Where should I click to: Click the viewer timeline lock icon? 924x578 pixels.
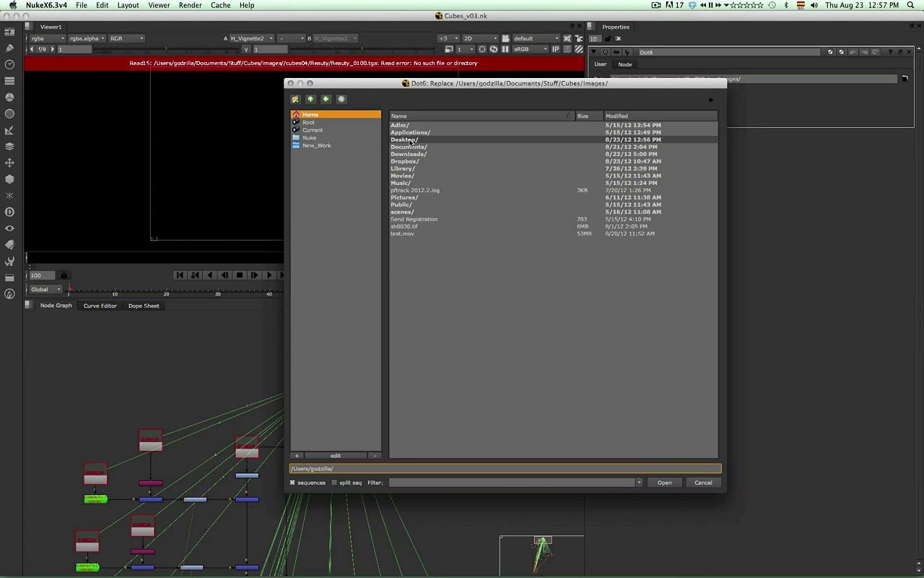coord(64,275)
